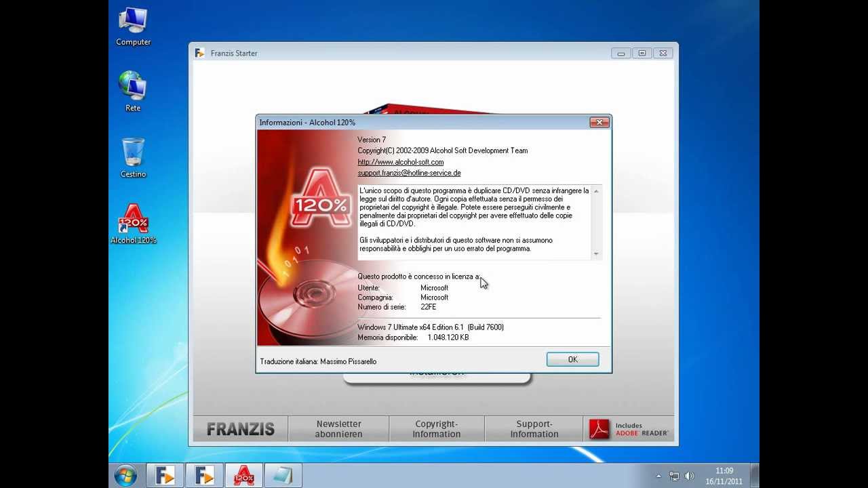Open Support-Information in Franzis Starter
This screenshot has height=488, width=868.
(x=534, y=429)
